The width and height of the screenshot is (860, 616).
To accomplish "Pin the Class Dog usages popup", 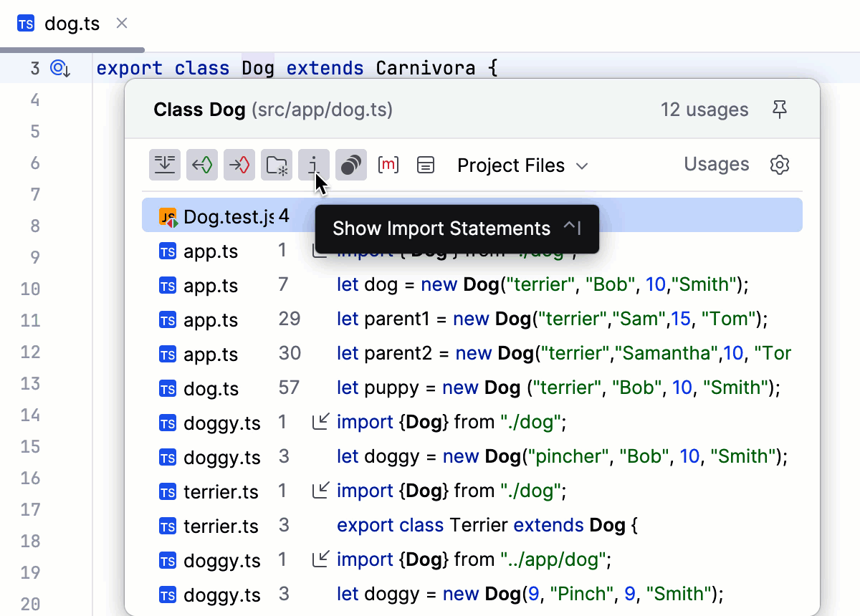I will tap(780, 109).
